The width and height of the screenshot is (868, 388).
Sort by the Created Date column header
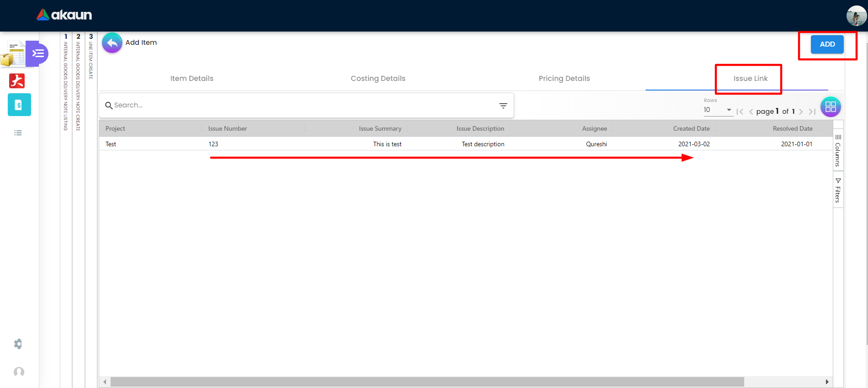click(691, 129)
